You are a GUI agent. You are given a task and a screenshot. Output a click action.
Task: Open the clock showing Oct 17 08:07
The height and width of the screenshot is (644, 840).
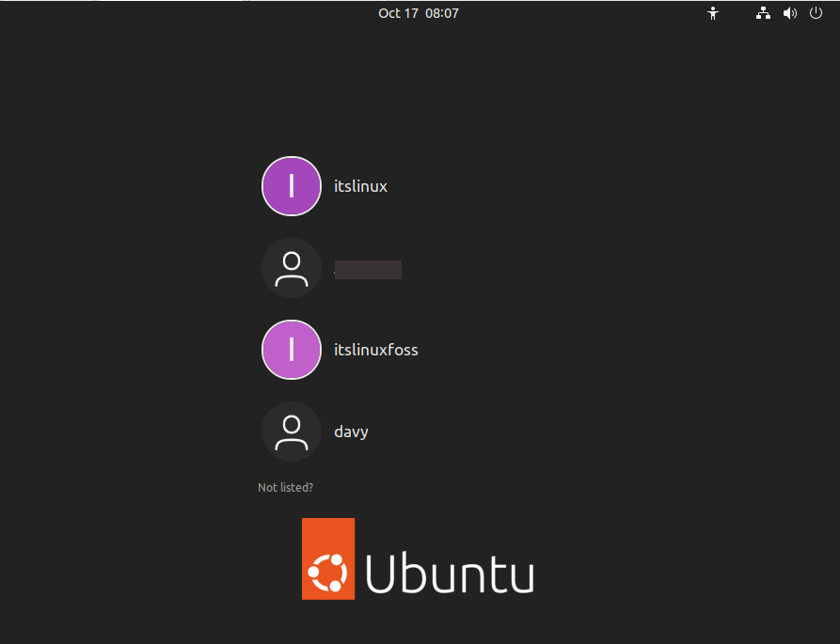tap(419, 13)
